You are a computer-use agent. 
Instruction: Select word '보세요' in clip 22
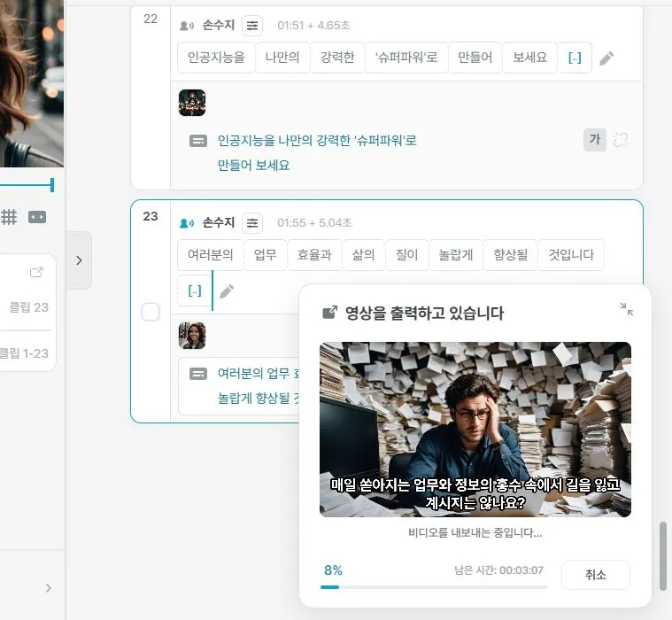pyautogui.click(x=530, y=58)
